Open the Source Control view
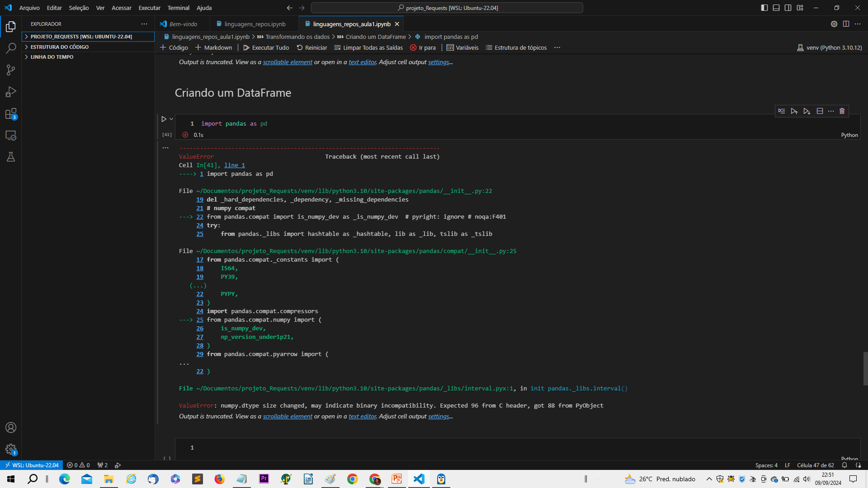 pos(11,70)
